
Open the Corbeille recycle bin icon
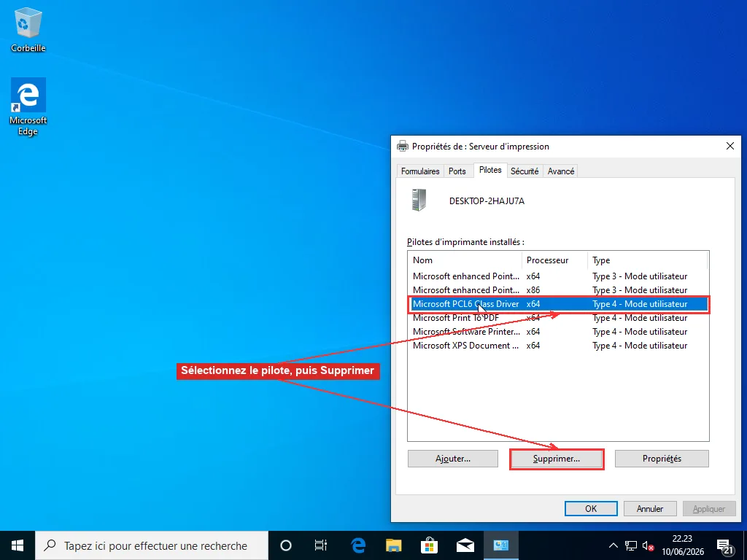tap(28, 30)
